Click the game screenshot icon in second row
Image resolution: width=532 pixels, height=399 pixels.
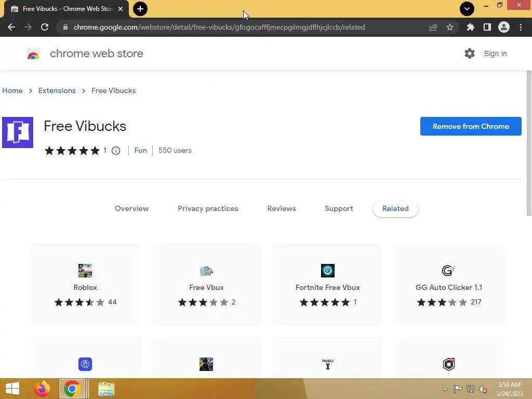tap(206, 364)
